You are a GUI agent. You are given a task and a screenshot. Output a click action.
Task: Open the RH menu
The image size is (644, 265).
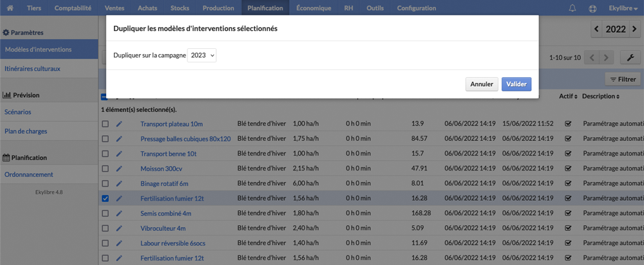click(348, 8)
